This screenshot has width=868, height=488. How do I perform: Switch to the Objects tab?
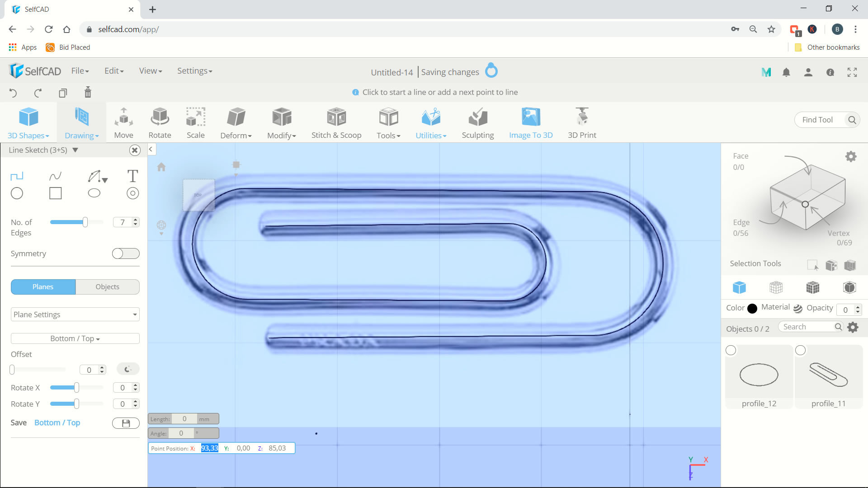(x=107, y=286)
